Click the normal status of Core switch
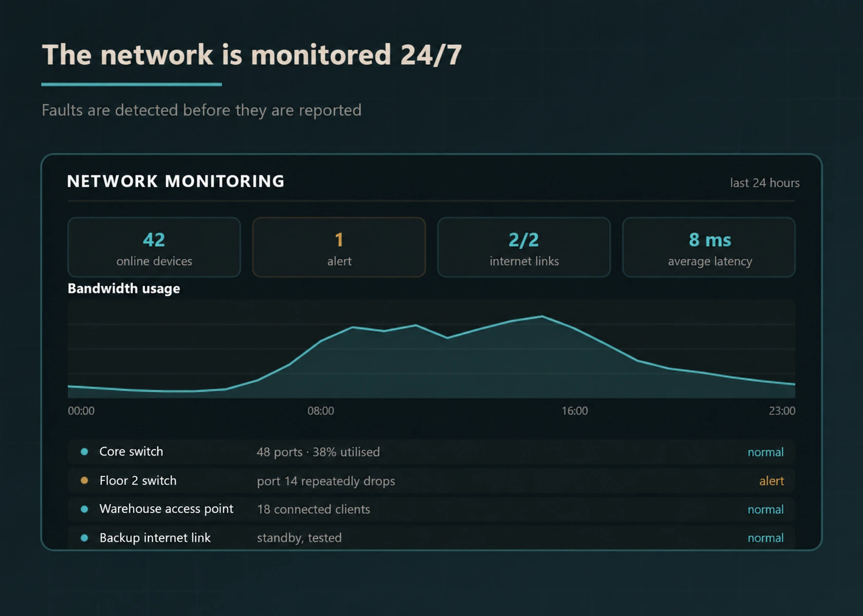This screenshot has width=863, height=616. (x=765, y=452)
